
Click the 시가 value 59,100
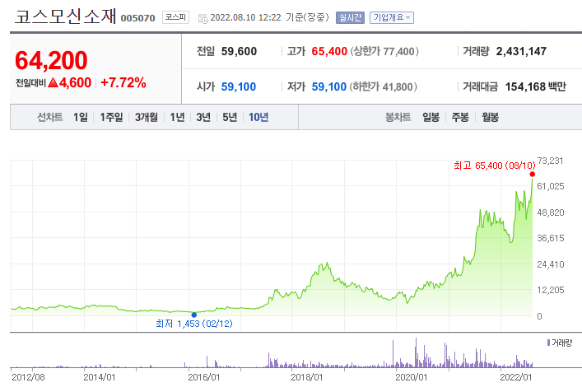(239, 86)
